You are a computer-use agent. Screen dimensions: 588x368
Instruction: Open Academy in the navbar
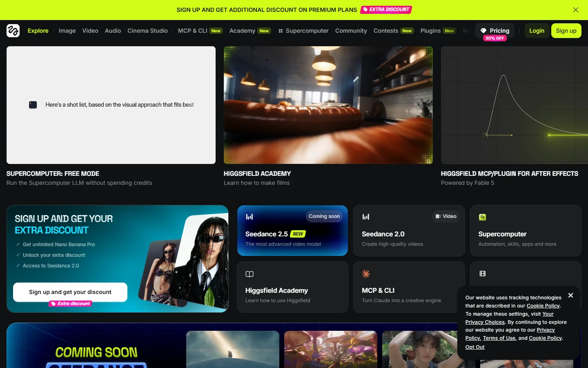(x=250, y=31)
